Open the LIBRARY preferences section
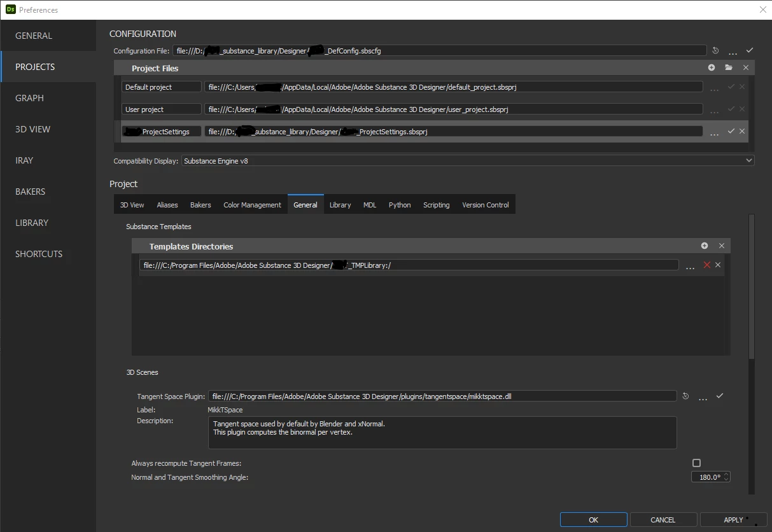 click(x=48, y=223)
